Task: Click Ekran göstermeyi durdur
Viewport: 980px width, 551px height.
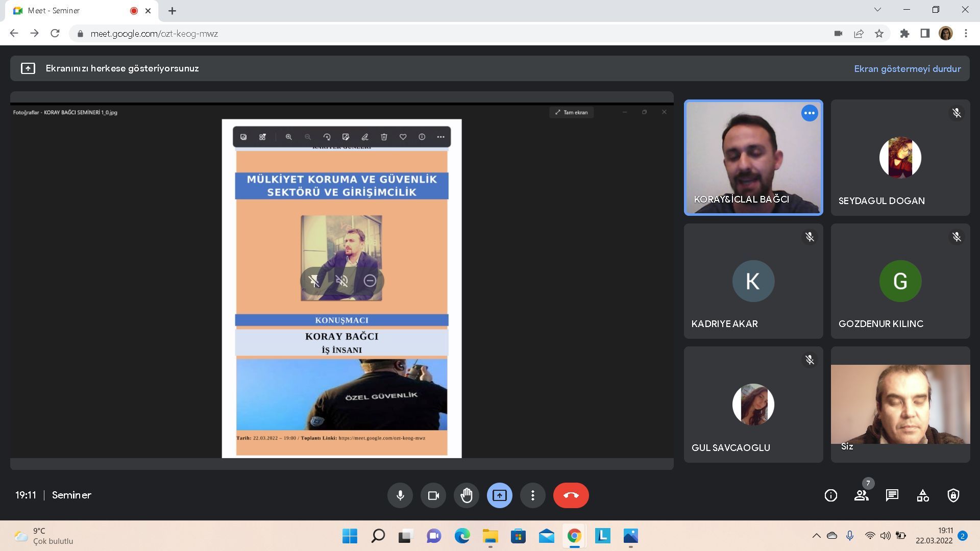Action: pos(907,69)
